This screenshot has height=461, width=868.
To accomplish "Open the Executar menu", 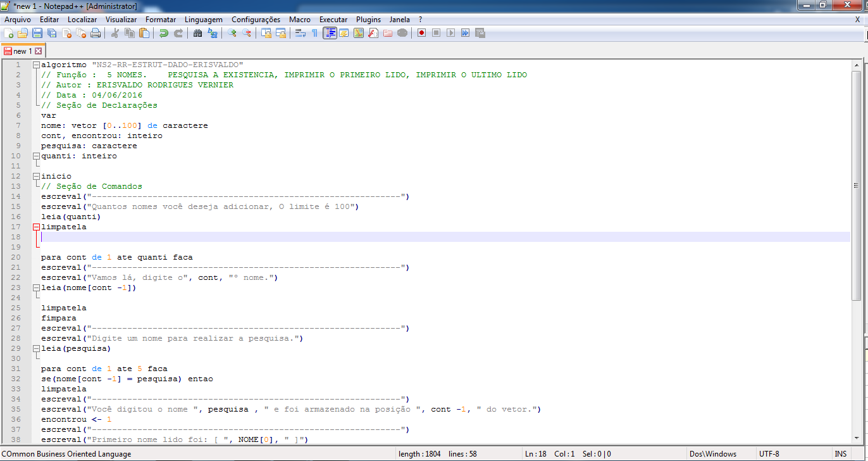I will [x=333, y=20].
